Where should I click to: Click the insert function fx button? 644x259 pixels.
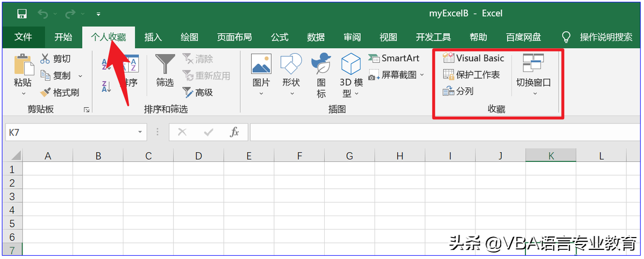[x=234, y=132]
